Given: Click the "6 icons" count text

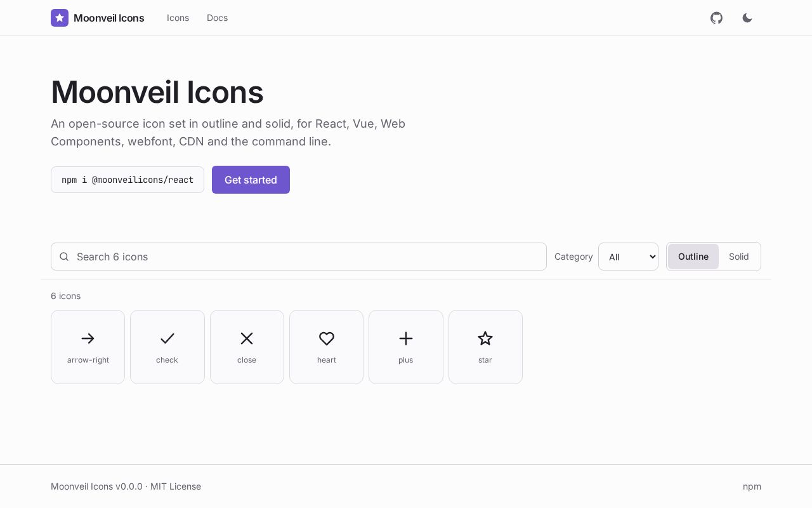Looking at the screenshot, I should pos(65,296).
